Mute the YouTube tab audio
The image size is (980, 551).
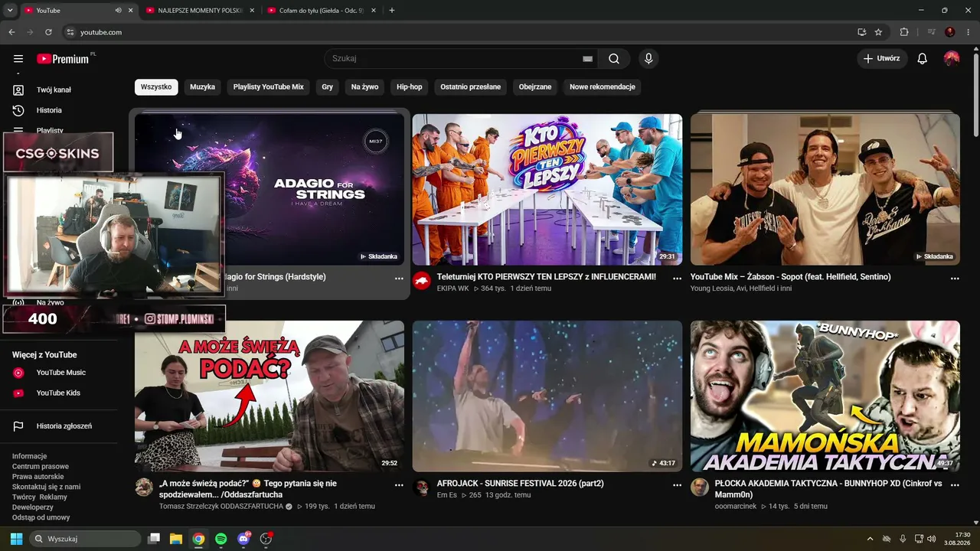pos(118,11)
